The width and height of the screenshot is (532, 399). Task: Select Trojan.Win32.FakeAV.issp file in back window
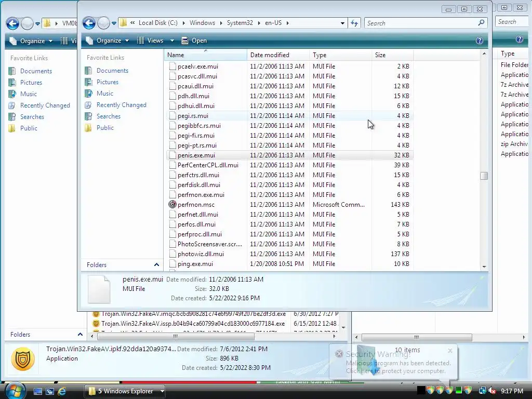193,323
